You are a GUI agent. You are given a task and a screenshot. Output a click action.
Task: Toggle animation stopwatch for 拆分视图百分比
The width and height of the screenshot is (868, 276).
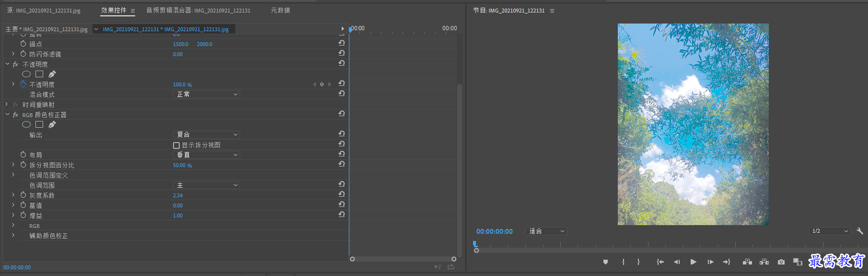(x=23, y=165)
